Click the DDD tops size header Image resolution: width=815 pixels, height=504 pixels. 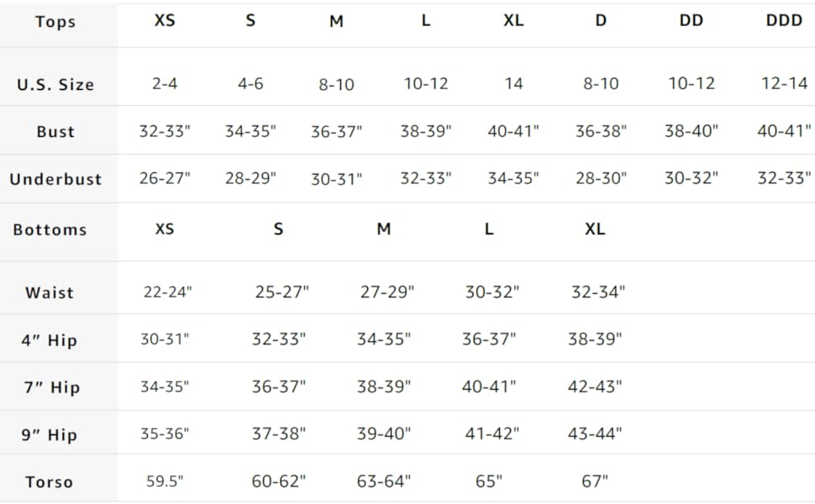pyautogui.click(x=784, y=20)
